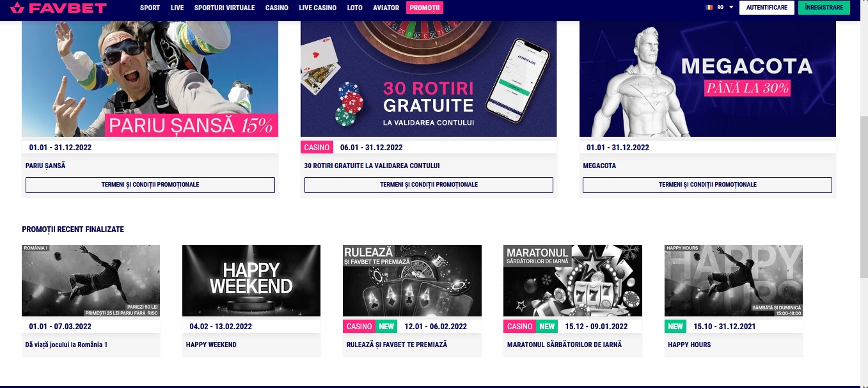The height and width of the screenshot is (388, 868).
Task: Open the Happy Weekend promotion thumbnail
Action: 251,281
